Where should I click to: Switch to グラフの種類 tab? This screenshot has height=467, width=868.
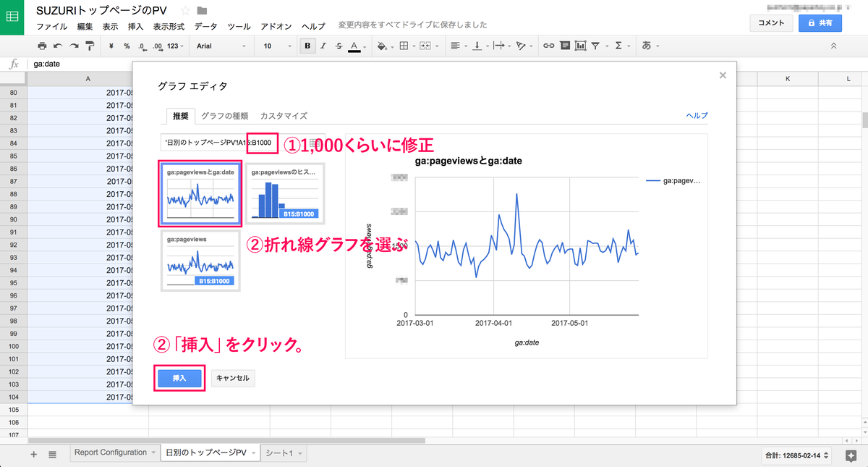pyautogui.click(x=224, y=116)
